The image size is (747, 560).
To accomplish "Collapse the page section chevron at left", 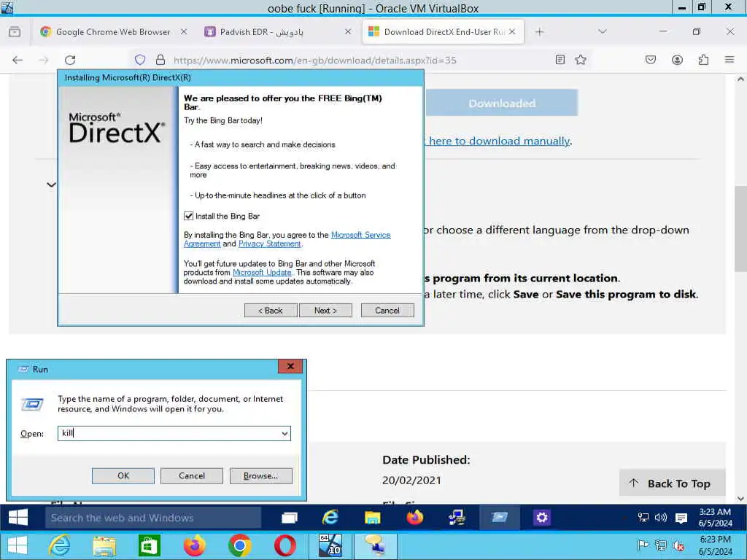I will tap(52, 184).
